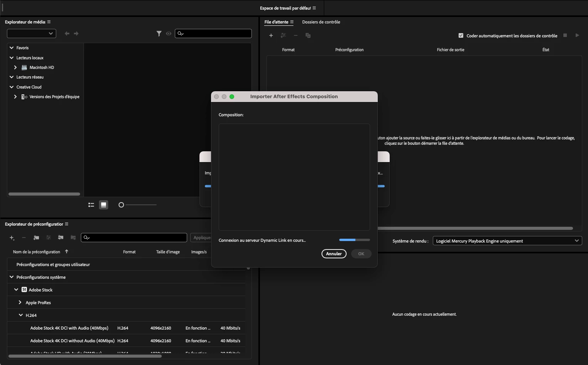Click the Dynamic Link connection progress bar

[355, 240]
